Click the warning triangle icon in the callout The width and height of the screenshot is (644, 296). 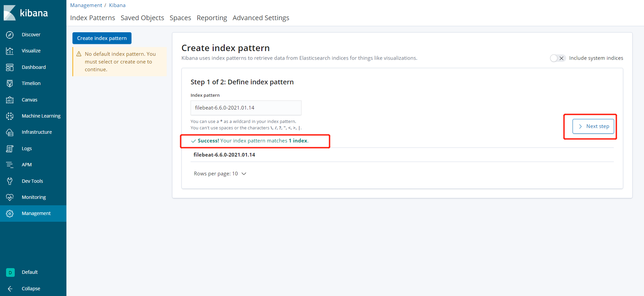(79, 54)
